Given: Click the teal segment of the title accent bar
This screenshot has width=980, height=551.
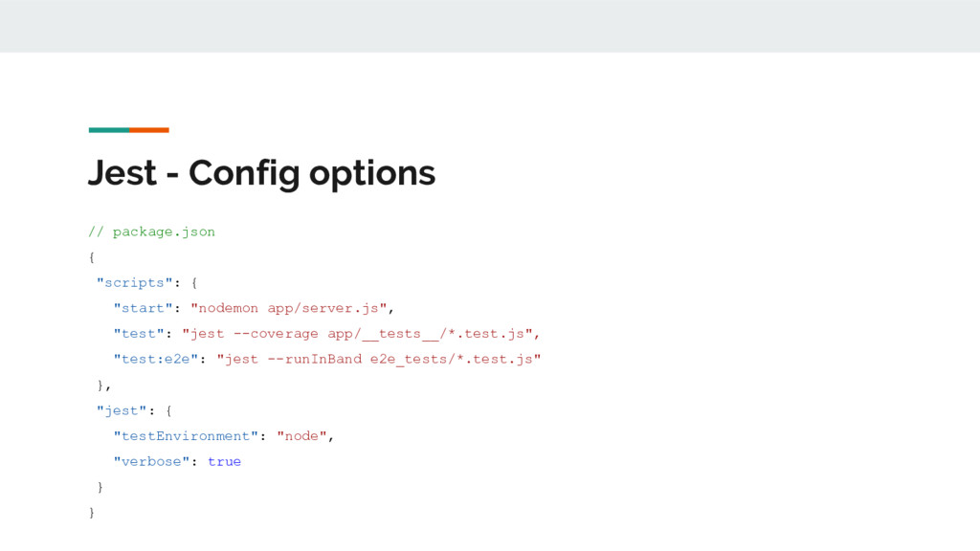Looking at the screenshot, I should point(109,130).
